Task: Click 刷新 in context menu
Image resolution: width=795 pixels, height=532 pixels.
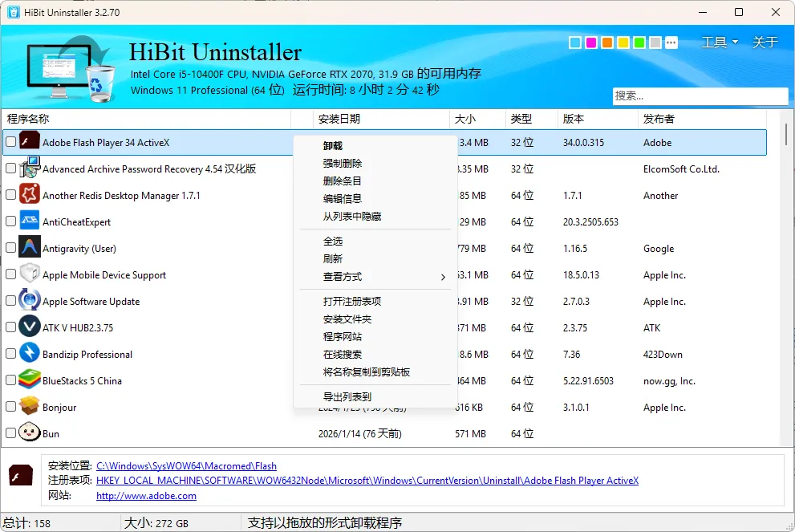Action: [x=375, y=259]
